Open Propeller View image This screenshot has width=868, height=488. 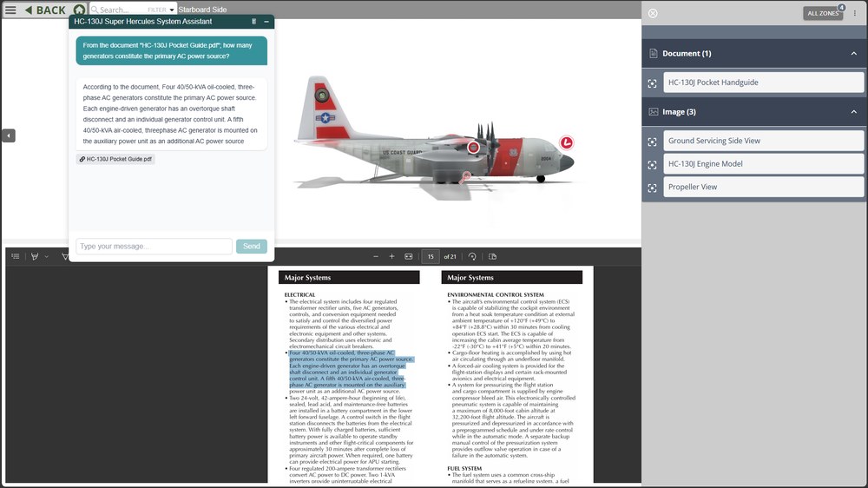763,188
